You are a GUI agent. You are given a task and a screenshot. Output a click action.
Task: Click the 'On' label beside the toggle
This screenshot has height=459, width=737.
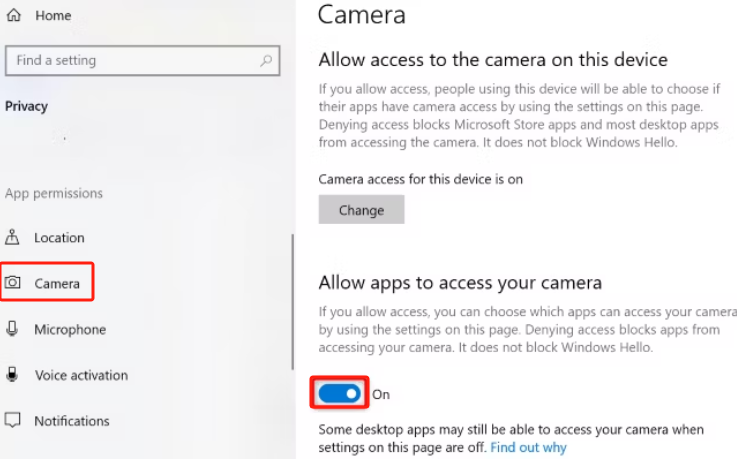pos(381,395)
